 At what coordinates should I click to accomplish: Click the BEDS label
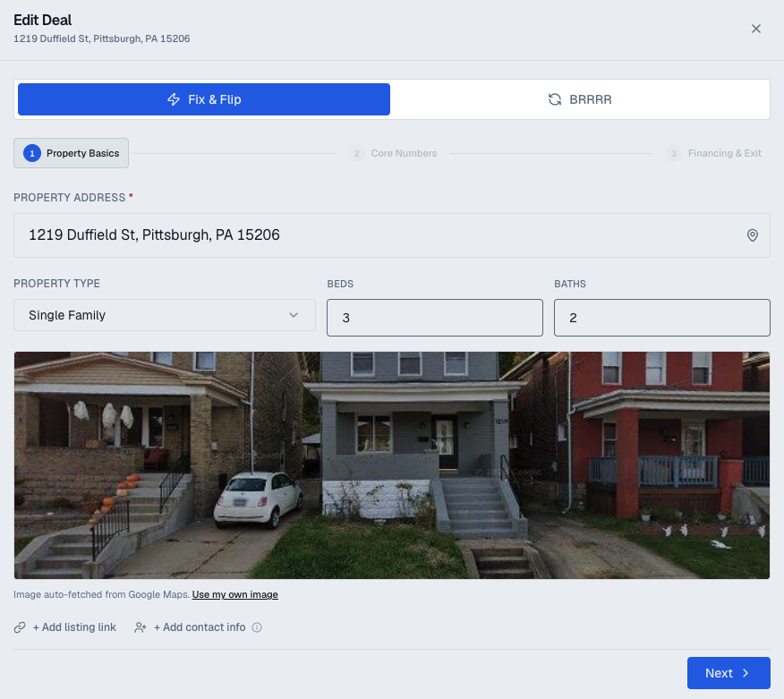(340, 284)
